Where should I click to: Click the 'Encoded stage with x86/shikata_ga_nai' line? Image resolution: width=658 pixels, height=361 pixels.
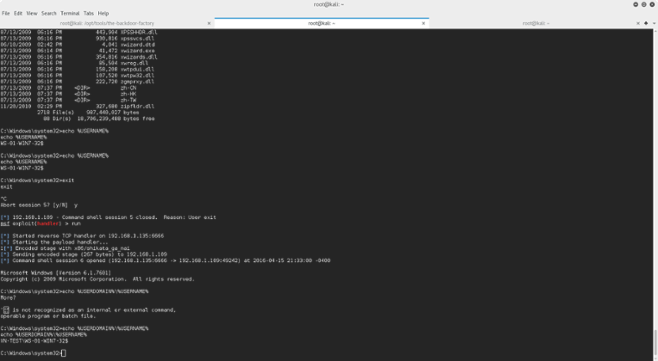coord(65,249)
